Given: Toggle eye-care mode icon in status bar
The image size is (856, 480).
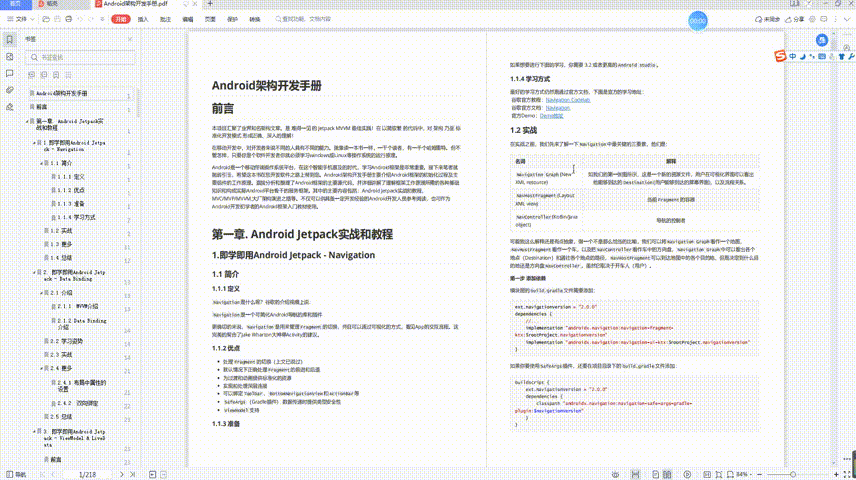Looking at the screenshot, I should (615, 475).
